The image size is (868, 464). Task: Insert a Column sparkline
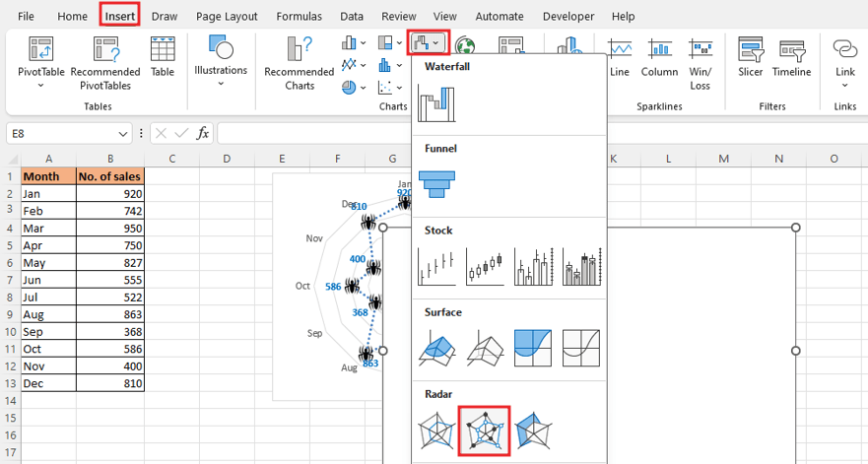[659, 57]
